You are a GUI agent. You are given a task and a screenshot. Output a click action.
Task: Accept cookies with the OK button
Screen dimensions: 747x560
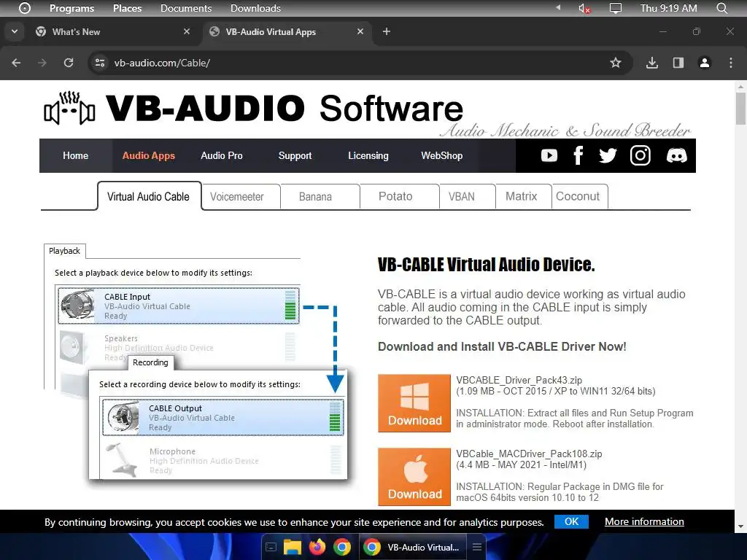pos(571,521)
